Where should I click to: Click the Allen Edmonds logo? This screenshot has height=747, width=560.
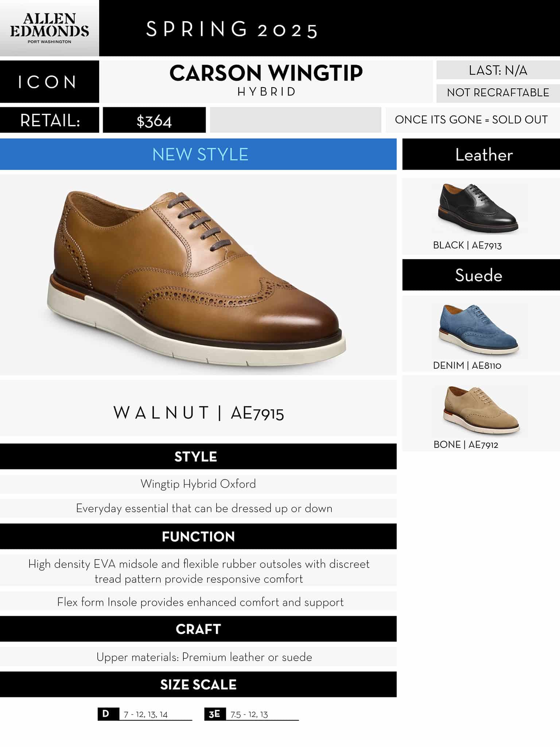50,28
